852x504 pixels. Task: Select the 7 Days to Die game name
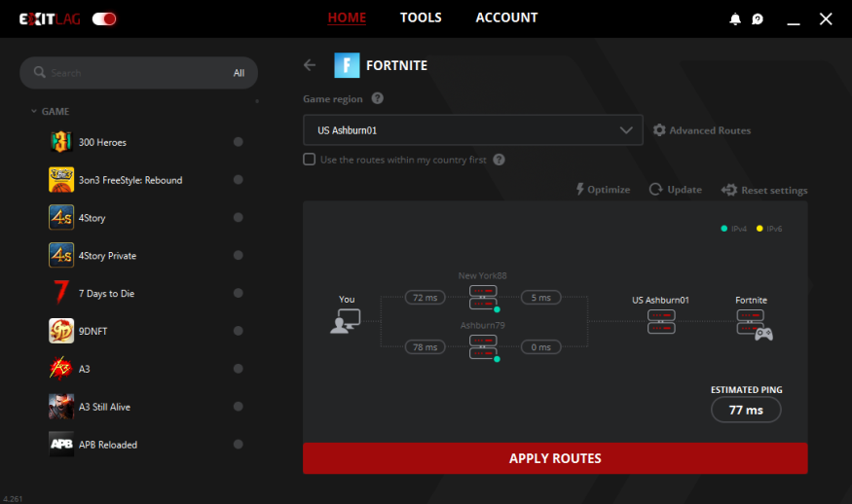point(106,294)
